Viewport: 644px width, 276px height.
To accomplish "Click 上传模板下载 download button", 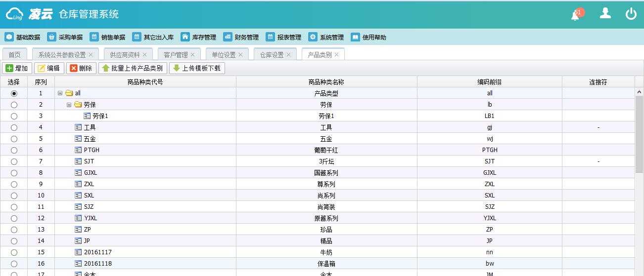I will click(197, 68).
